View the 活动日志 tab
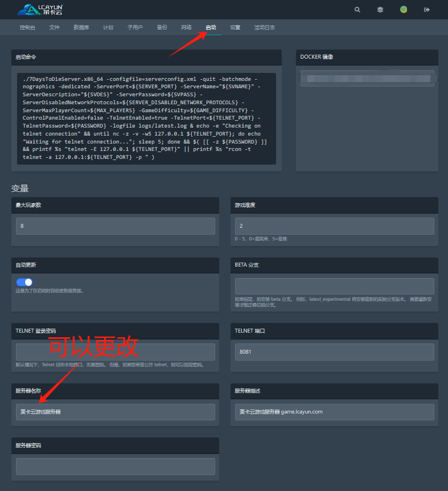Screen dimensions: 448x491 click(x=265, y=27)
